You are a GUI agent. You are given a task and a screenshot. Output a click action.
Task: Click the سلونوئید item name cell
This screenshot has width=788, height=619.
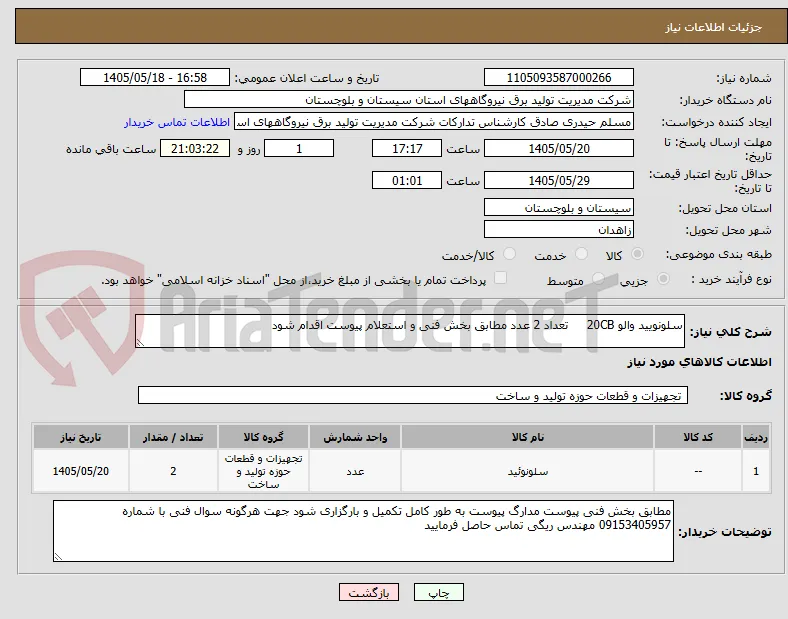[527, 471]
